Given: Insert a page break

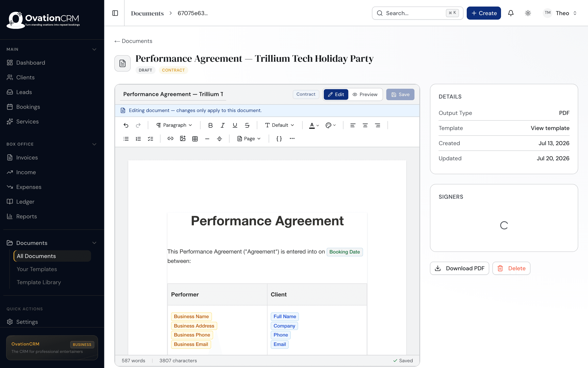Looking at the screenshot, I should coord(219,139).
